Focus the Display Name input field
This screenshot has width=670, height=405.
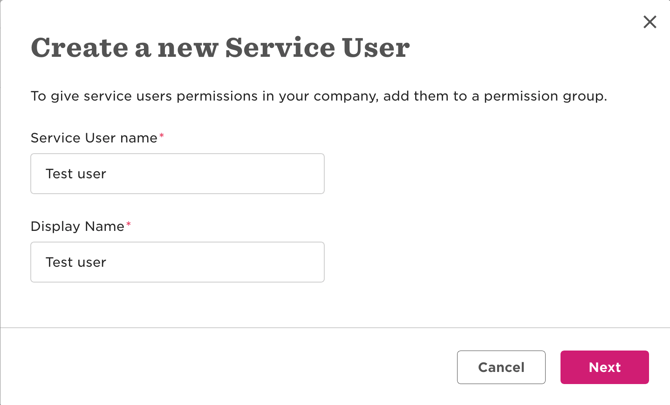[x=177, y=262]
